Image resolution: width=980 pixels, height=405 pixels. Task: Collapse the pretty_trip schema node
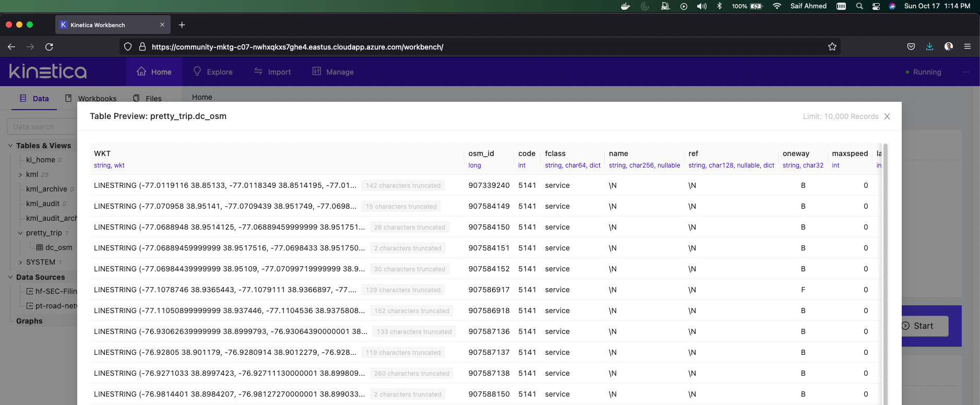click(20, 233)
